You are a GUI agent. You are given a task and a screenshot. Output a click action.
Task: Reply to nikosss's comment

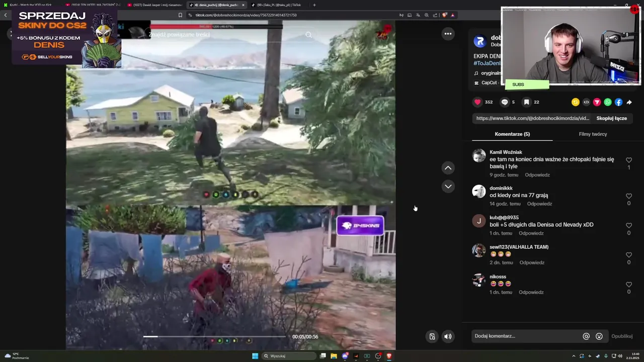click(x=531, y=292)
